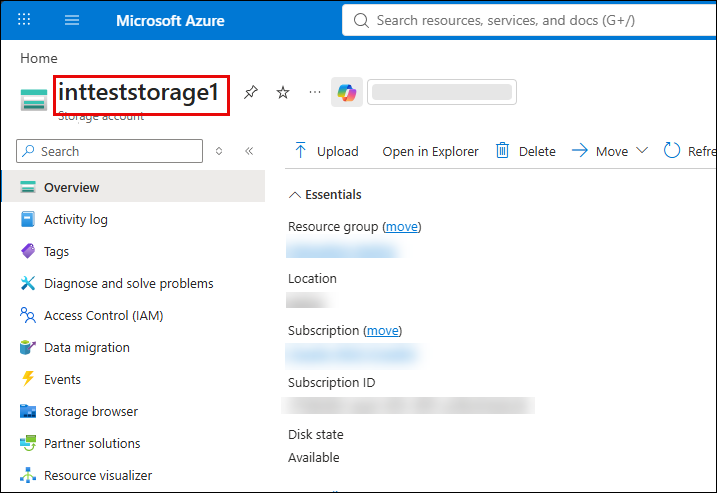Click the magnifier icon in global search
The image size is (717, 493).
361,21
